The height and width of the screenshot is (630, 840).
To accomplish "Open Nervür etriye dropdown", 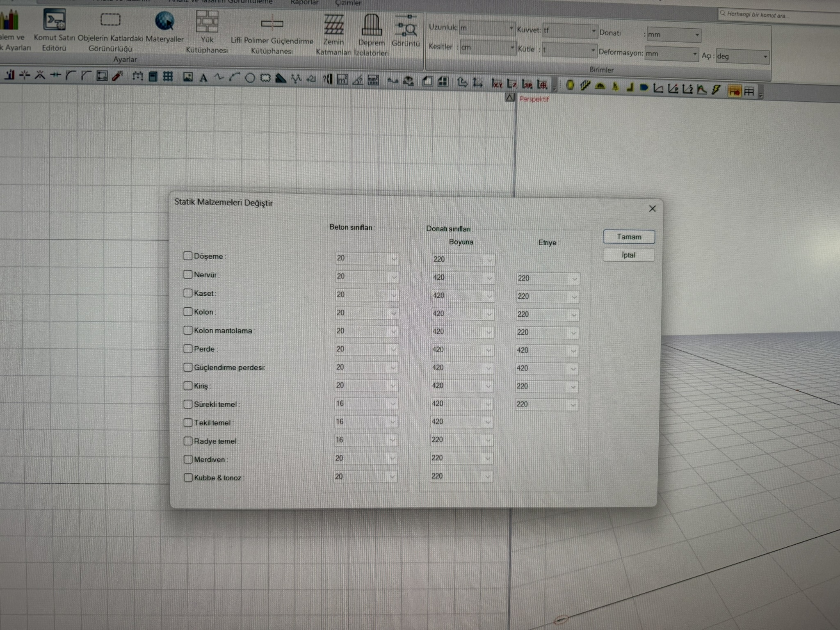I will 548,278.
